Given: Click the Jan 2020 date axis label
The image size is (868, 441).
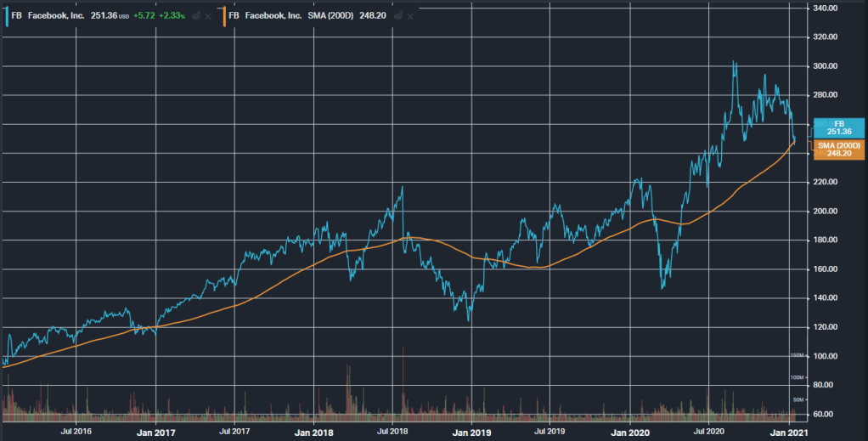Looking at the screenshot, I should [629, 432].
